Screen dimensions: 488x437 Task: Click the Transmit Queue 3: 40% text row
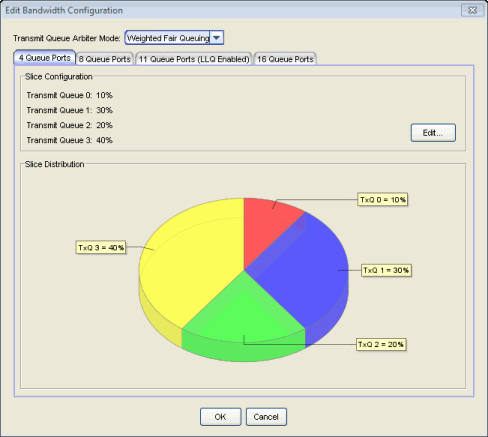[70, 140]
